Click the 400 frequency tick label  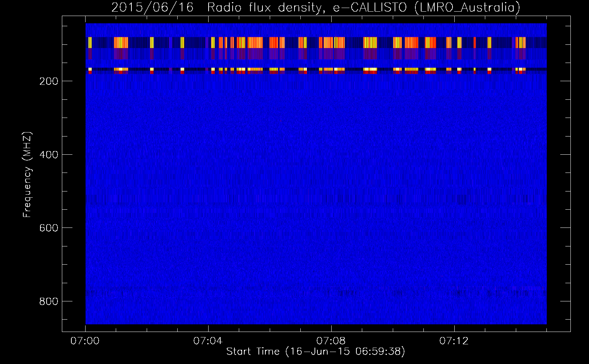pyautogui.click(x=48, y=155)
